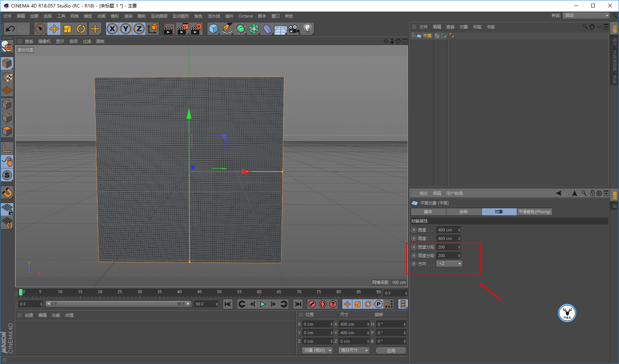Switch to Polygons mode
The image size is (619, 364).
[x=7, y=131]
